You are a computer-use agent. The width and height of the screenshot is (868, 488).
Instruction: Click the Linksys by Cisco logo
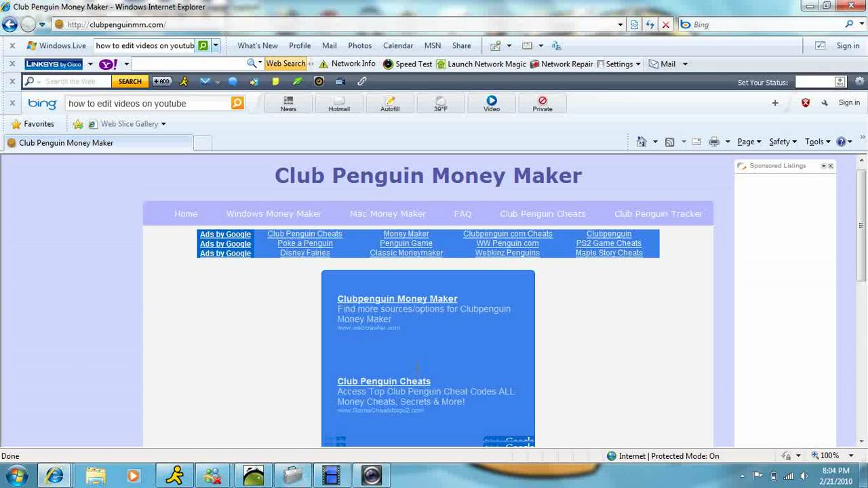point(54,64)
